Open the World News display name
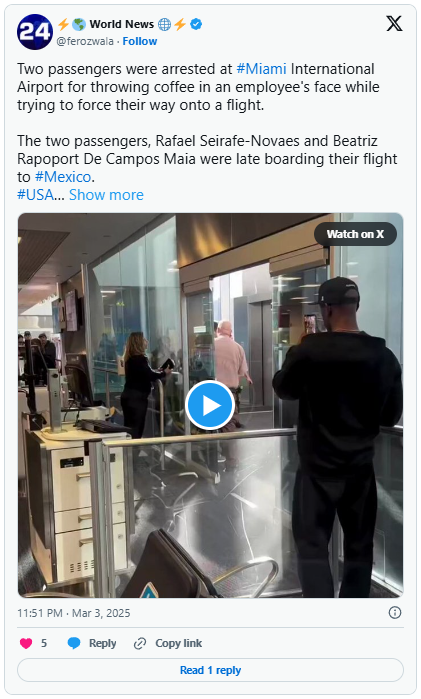Image resolution: width=421 pixels, height=699 pixels. pos(122,24)
